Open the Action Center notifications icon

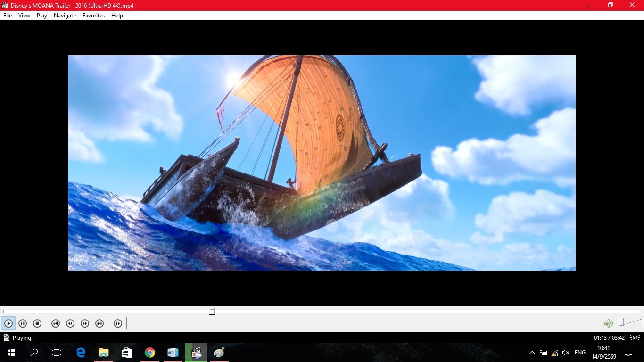[628, 353]
